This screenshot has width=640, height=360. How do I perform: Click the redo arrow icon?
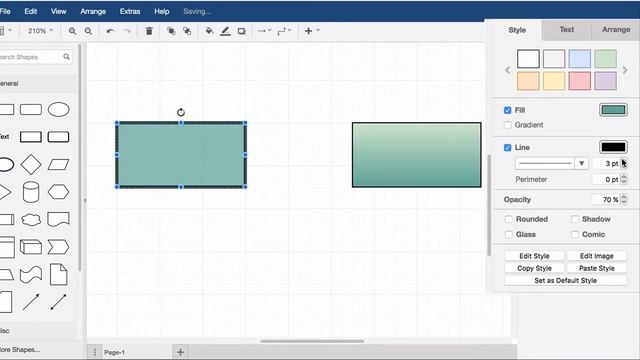coord(127,31)
